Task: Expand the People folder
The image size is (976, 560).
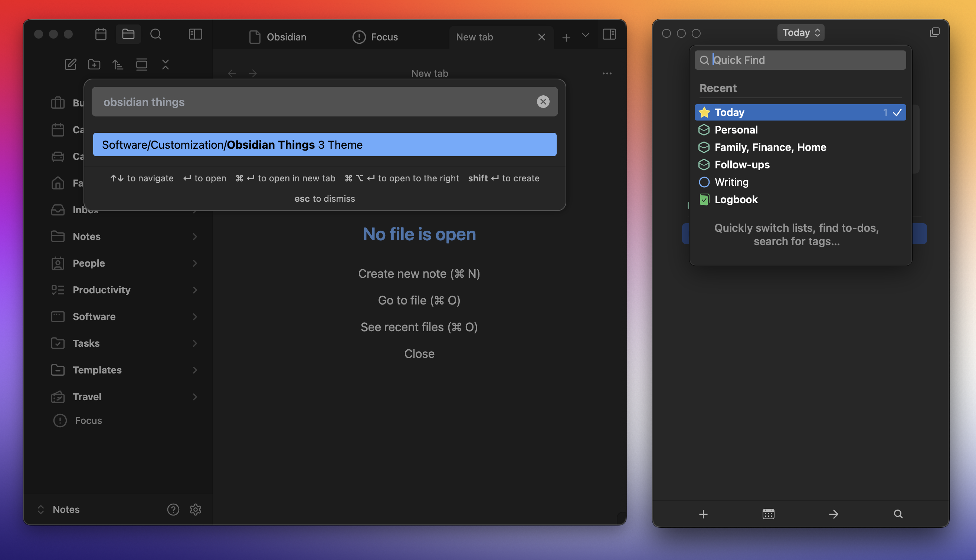Action: point(195,263)
